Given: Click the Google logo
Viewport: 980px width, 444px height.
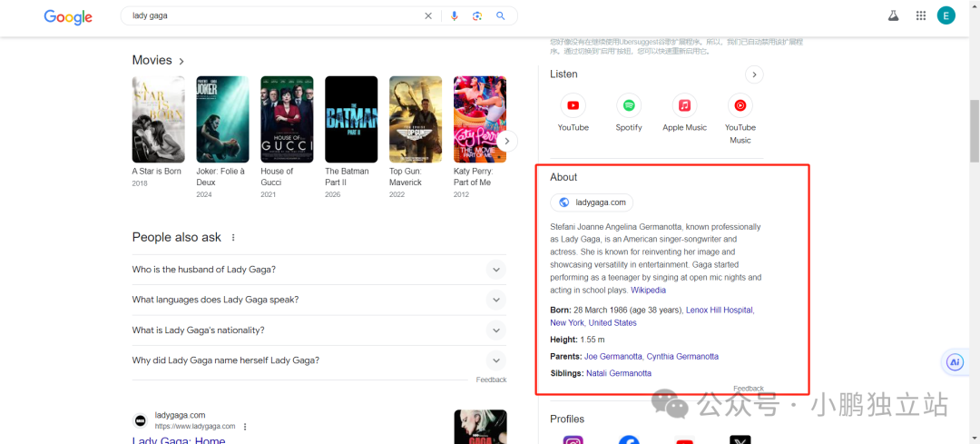Looking at the screenshot, I should click(x=68, y=17).
